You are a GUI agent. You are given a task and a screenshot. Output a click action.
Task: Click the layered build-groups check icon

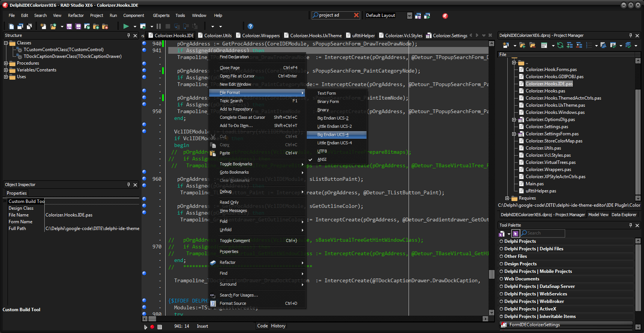[x=628, y=45]
